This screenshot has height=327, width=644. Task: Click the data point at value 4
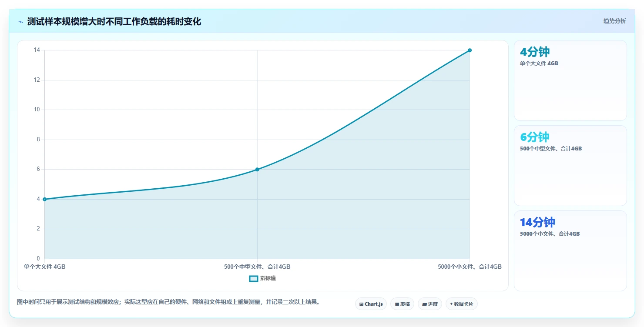(x=44, y=199)
